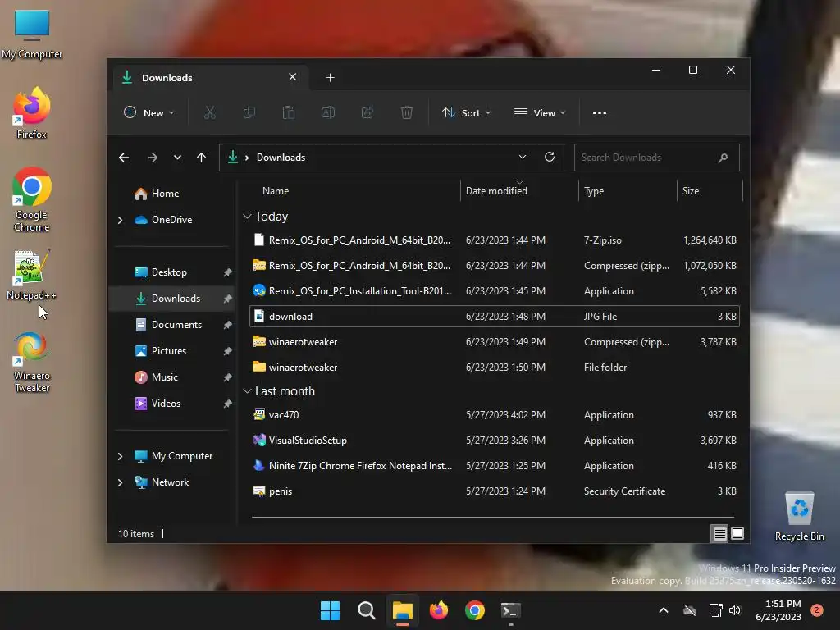Image resolution: width=840 pixels, height=630 pixels.
Task: Expand OneDrive in navigation pane
Action: 120,220
